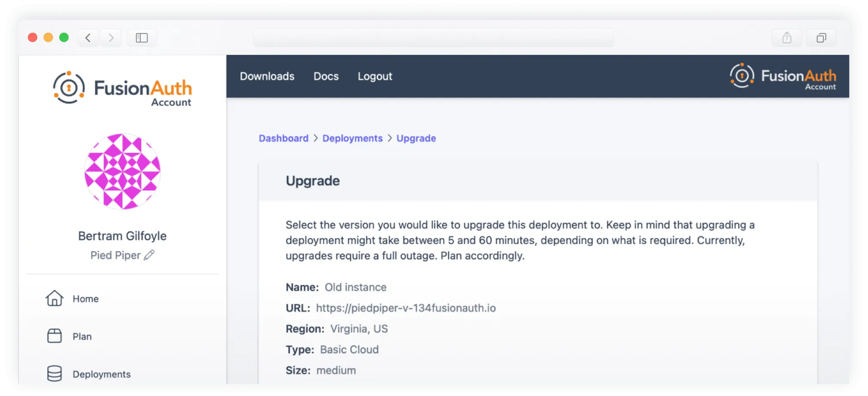Click the red macOS close button
The image size is (868, 396).
[32, 38]
